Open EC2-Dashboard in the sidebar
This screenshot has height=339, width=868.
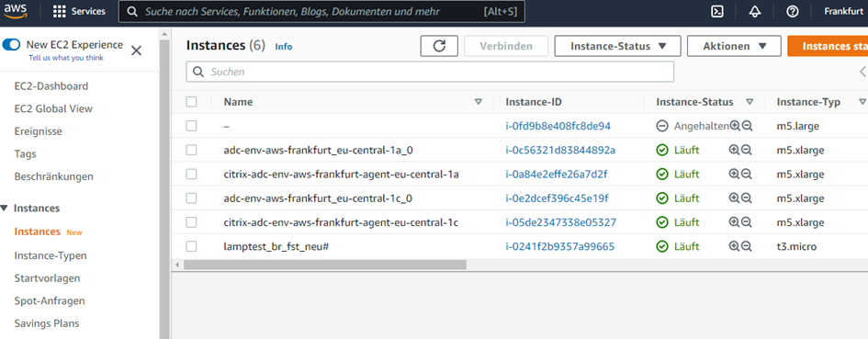tap(51, 86)
